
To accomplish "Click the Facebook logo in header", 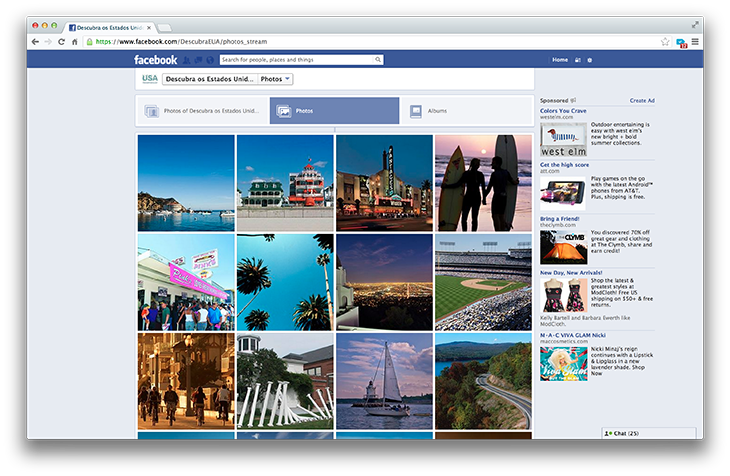I will click(155, 60).
